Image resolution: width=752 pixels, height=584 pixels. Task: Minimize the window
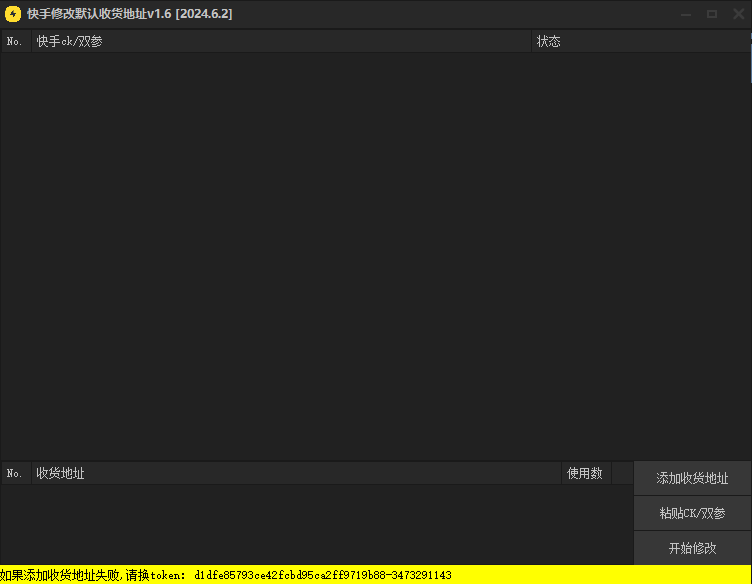(686, 14)
